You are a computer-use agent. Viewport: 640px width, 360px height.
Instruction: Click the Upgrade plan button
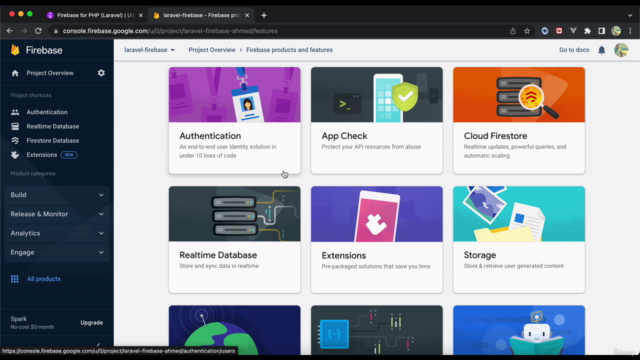(x=91, y=322)
